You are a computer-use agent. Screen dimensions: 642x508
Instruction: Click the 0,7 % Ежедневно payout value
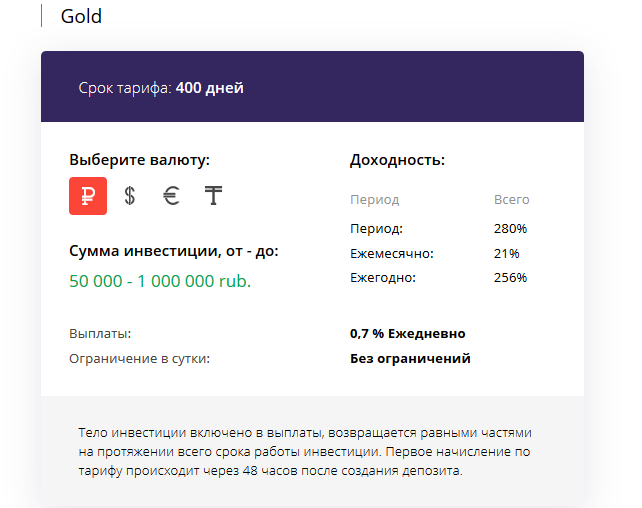click(x=407, y=333)
